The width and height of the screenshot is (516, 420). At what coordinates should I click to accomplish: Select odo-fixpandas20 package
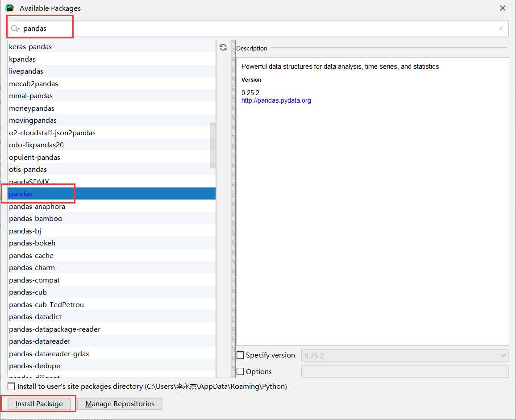click(x=112, y=145)
